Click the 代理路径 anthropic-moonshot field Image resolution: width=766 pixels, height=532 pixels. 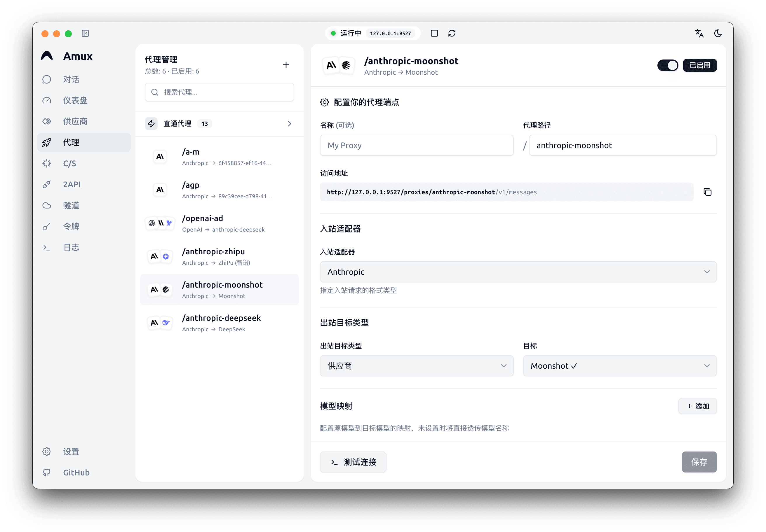623,146
